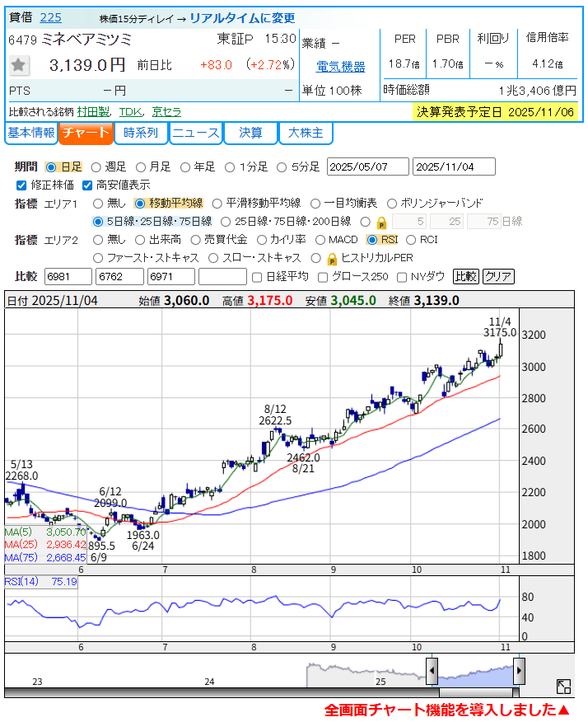Open the full-screen chart using the expand icon
Image resolution: width=588 pixels, height=722 pixels.
564,686
